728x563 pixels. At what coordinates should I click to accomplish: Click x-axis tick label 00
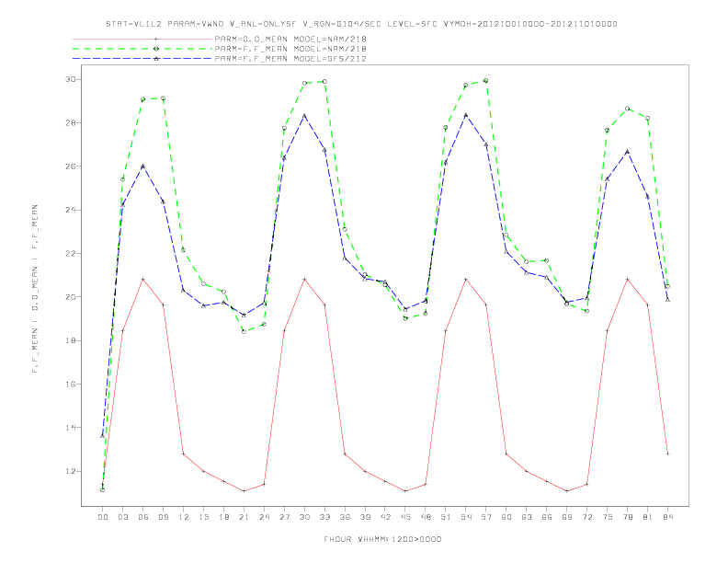tap(103, 517)
